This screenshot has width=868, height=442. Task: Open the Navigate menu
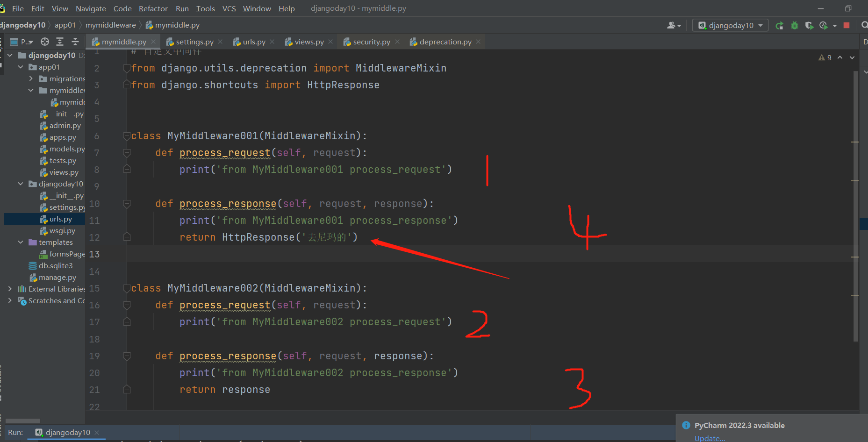pos(91,8)
